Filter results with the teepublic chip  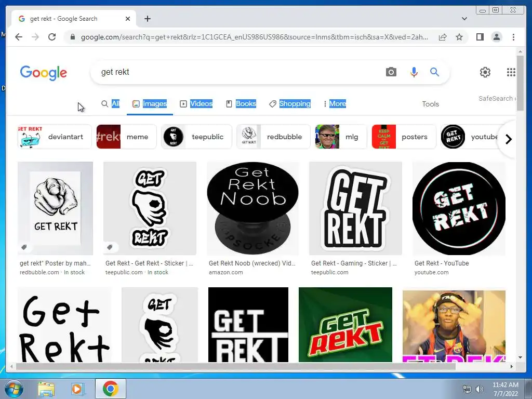coord(196,137)
